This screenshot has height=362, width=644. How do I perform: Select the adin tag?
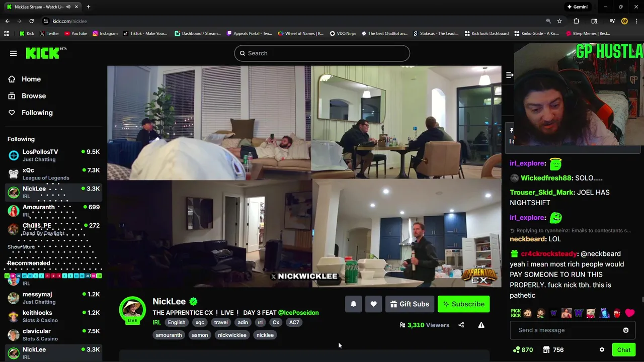point(243,322)
